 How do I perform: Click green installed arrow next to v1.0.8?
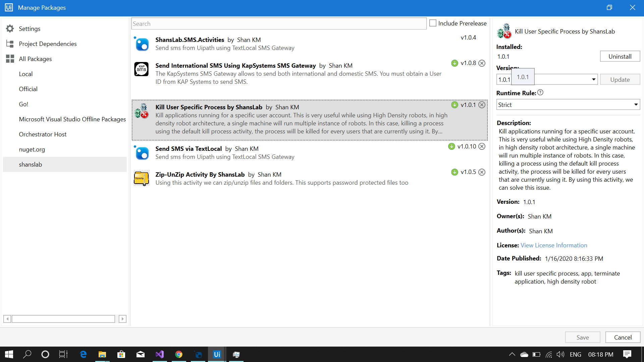pyautogui.click(x=454, y=63)
